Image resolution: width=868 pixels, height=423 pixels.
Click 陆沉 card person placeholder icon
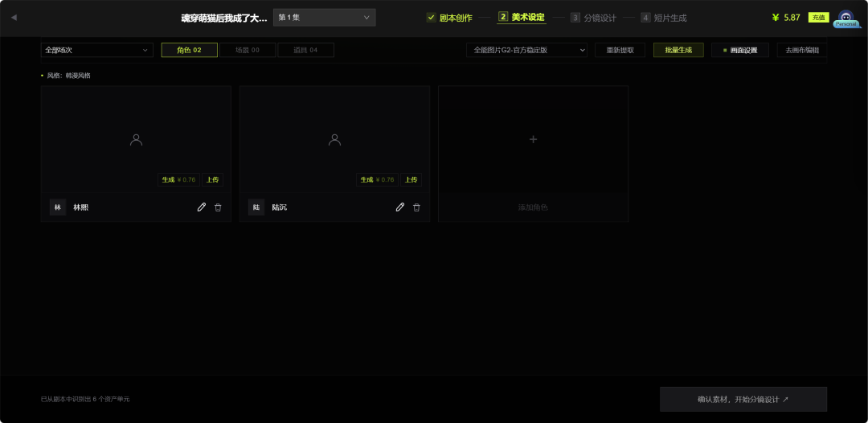pos(334,139)
